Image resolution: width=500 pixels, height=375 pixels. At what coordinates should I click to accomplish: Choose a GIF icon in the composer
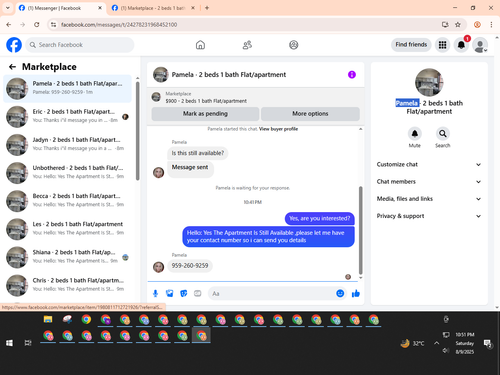coord(198,293)
